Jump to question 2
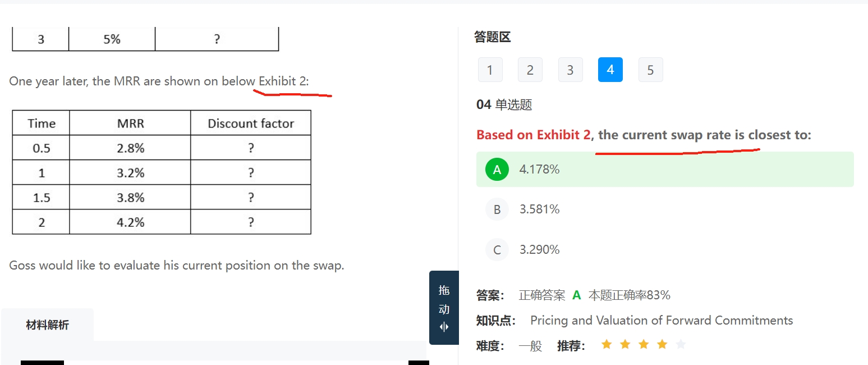This screenshot has height=365, width=868. (530, 70)
